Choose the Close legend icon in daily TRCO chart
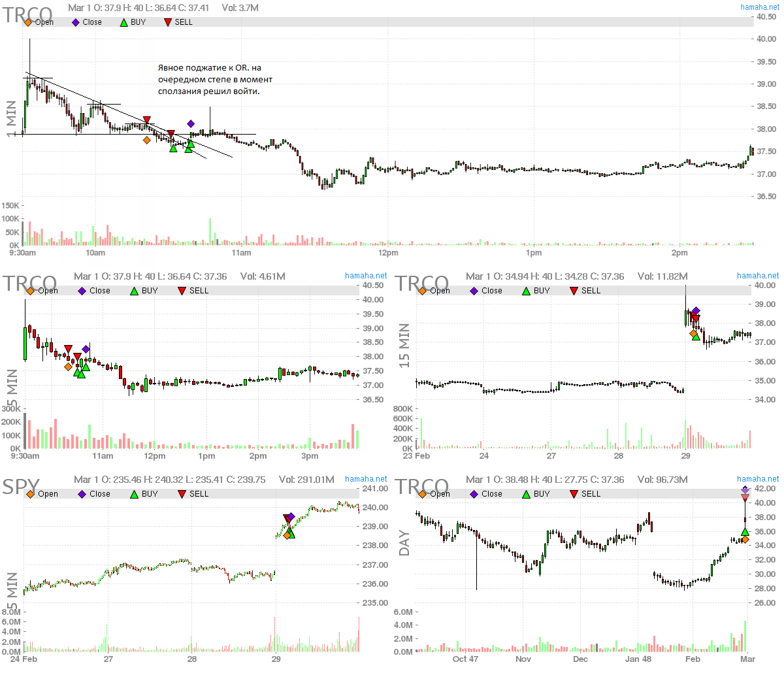The width and height of the screenshot is (784, 675). pos(474,494)
